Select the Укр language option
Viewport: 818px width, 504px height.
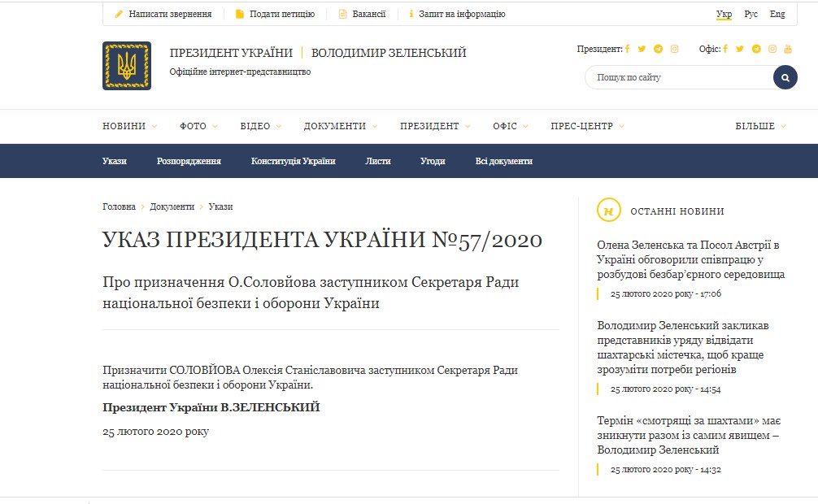[724, 14]
